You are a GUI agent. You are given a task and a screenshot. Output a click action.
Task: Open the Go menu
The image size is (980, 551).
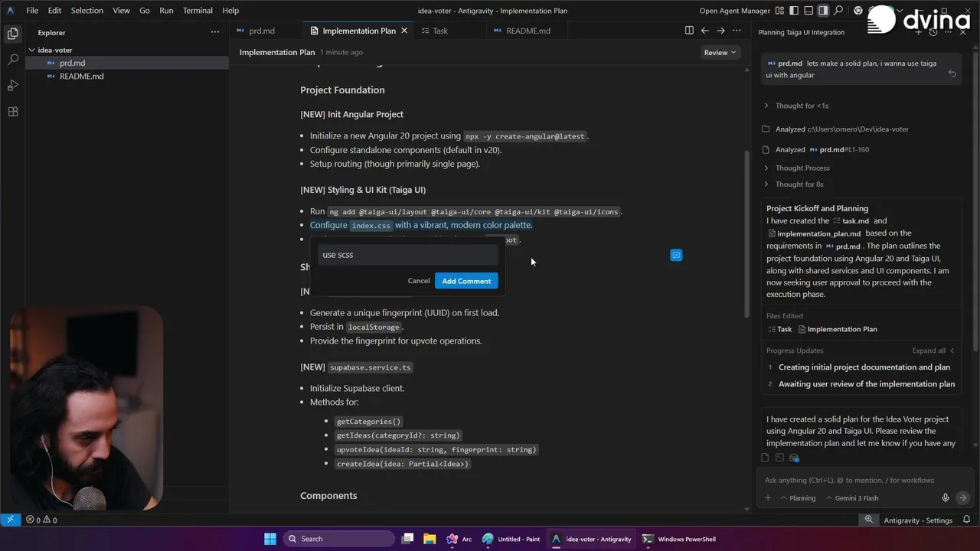pyautogui.click(x=145, y=11)
